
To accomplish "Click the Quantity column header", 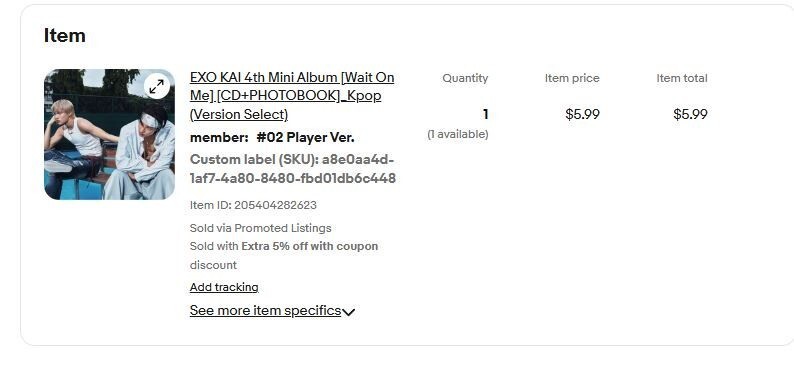I will point(465,78).
